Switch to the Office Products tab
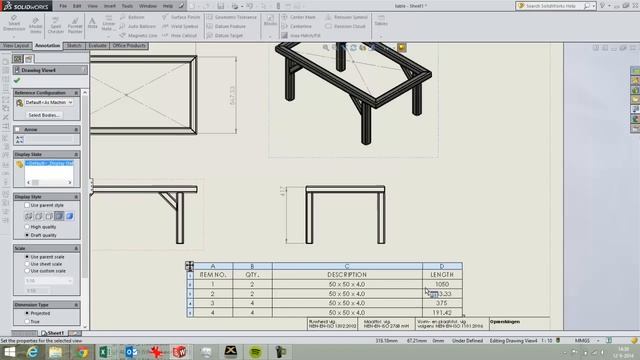Screen dimensions: 640x360 [129, 46]
